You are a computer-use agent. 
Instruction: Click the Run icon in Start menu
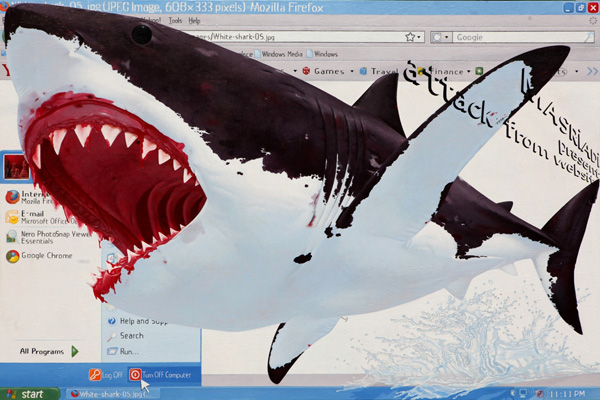[x=112, y=351]
